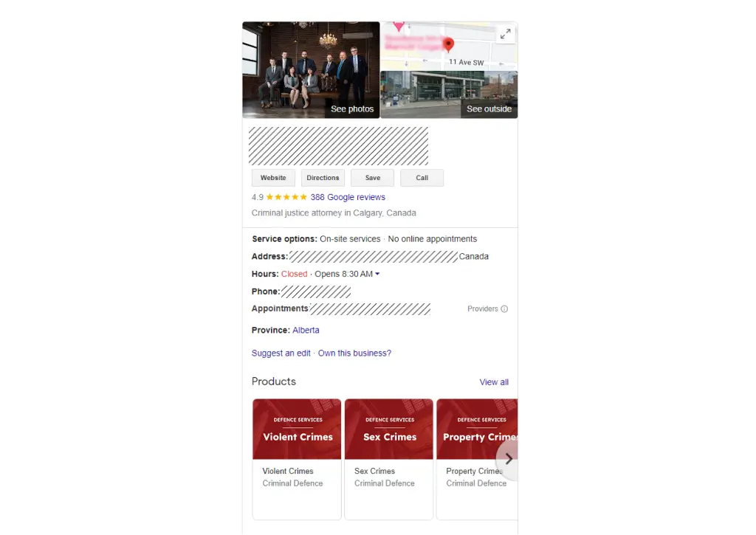Click 'Criminal justice attorney in Calgary, Canada' text
756x535 pixels.
point(334,213)
